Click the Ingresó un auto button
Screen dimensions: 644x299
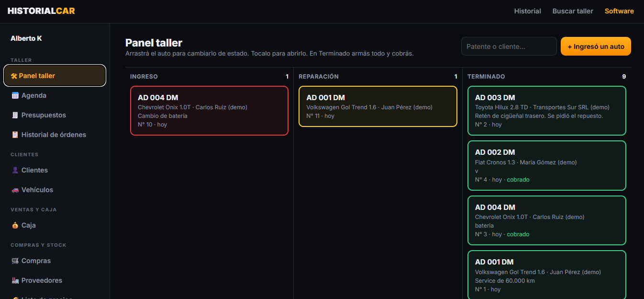(596, 46)
